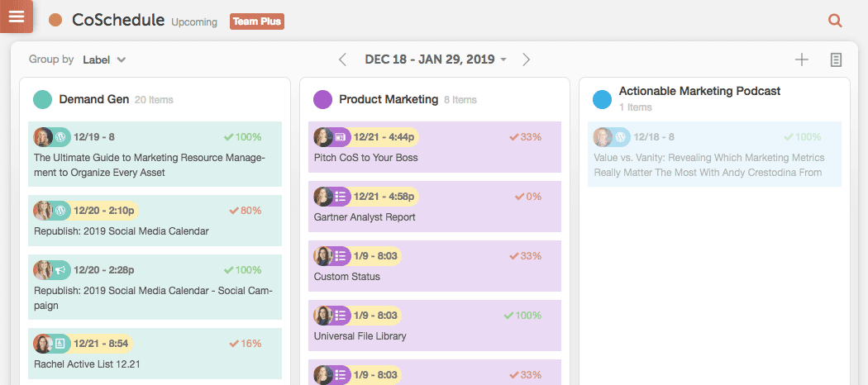Open DEC 18 - JAN 29, 2019 date dropdown

tap(436, 59)
